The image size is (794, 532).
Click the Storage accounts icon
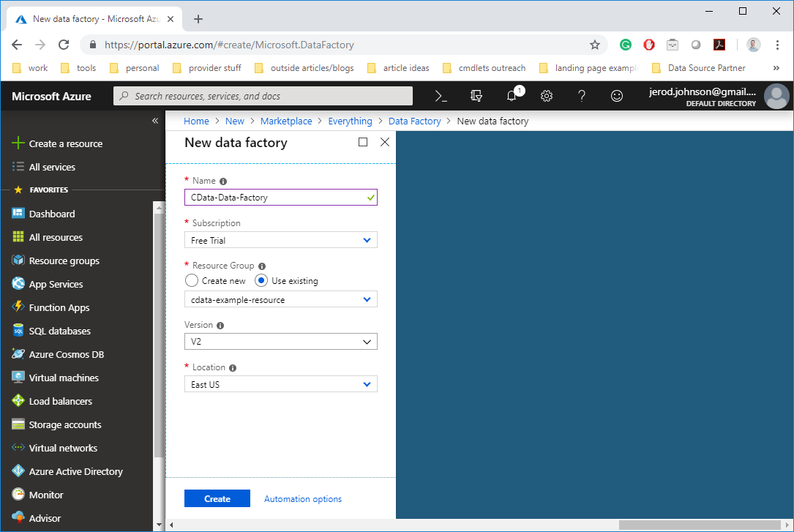point(18,424)
